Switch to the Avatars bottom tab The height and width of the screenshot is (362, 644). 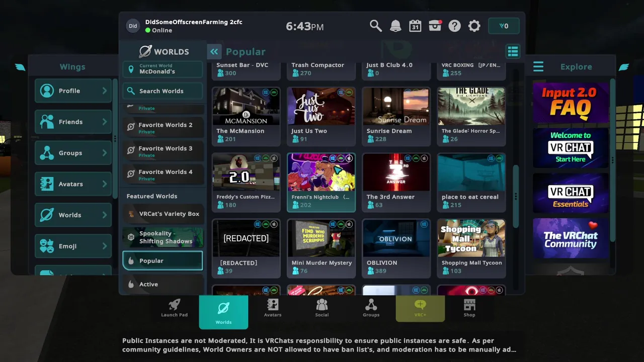pyautogui.click(x=273, y=308)
